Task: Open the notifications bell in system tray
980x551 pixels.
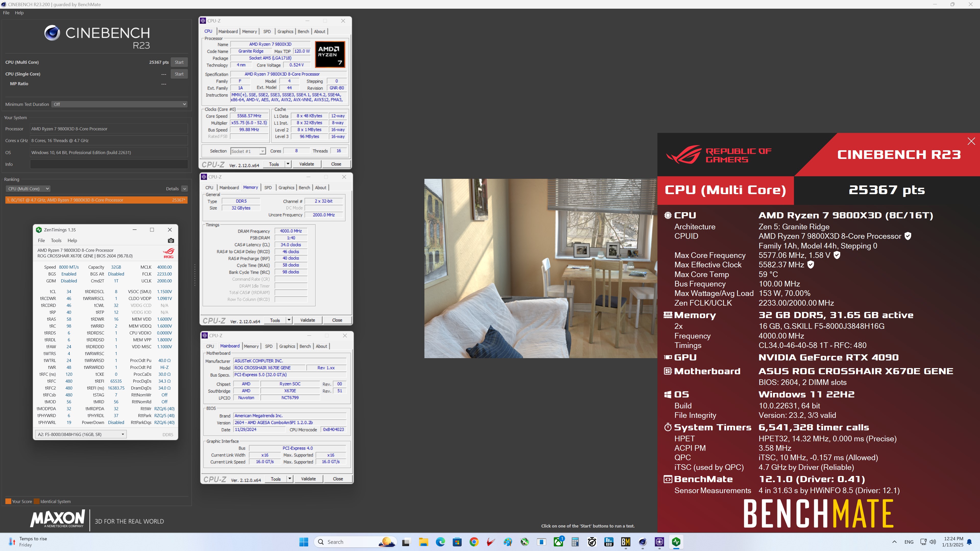Action: [x=969, y=542]
